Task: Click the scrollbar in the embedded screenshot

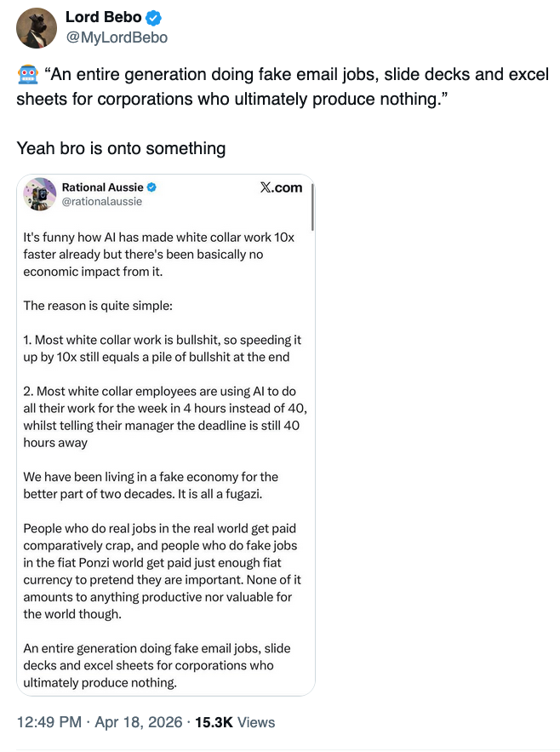Action: (313, 209)
